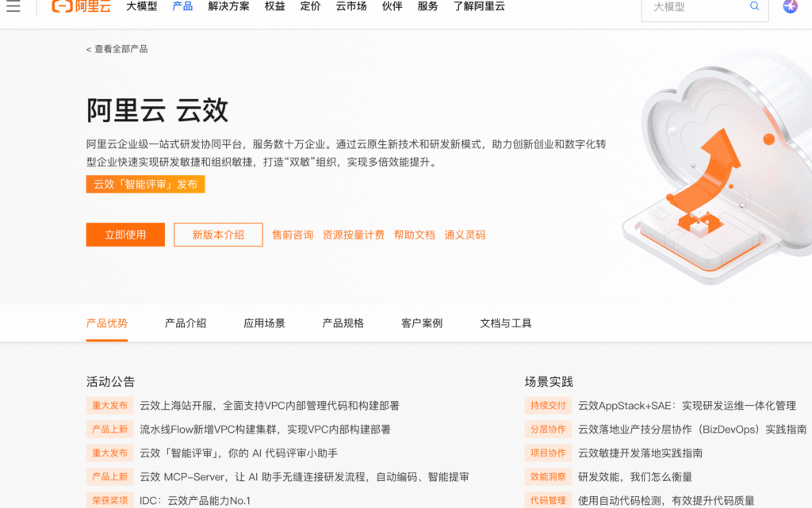
Task: Open the 解决方案 nav menu
Action: click(x=228, y=6)
